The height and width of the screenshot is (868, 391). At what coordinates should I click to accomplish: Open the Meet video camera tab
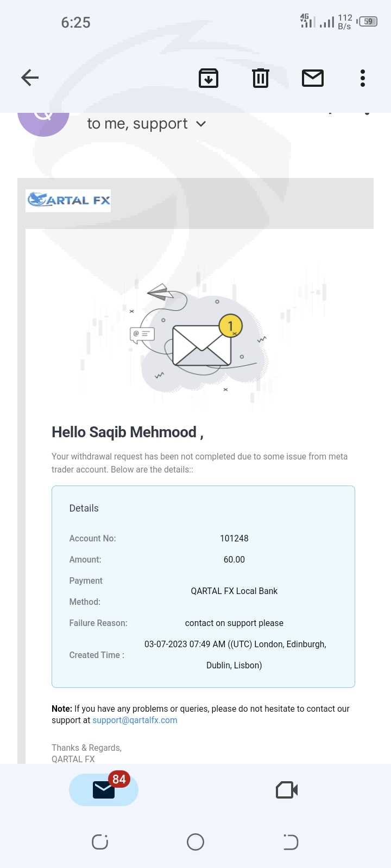(287, 790)
